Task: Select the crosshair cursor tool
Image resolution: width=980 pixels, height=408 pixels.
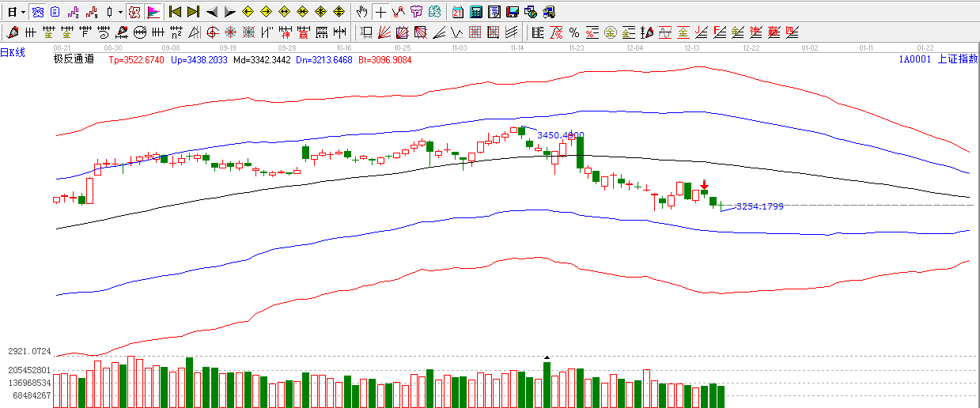Action: point(380,12)
